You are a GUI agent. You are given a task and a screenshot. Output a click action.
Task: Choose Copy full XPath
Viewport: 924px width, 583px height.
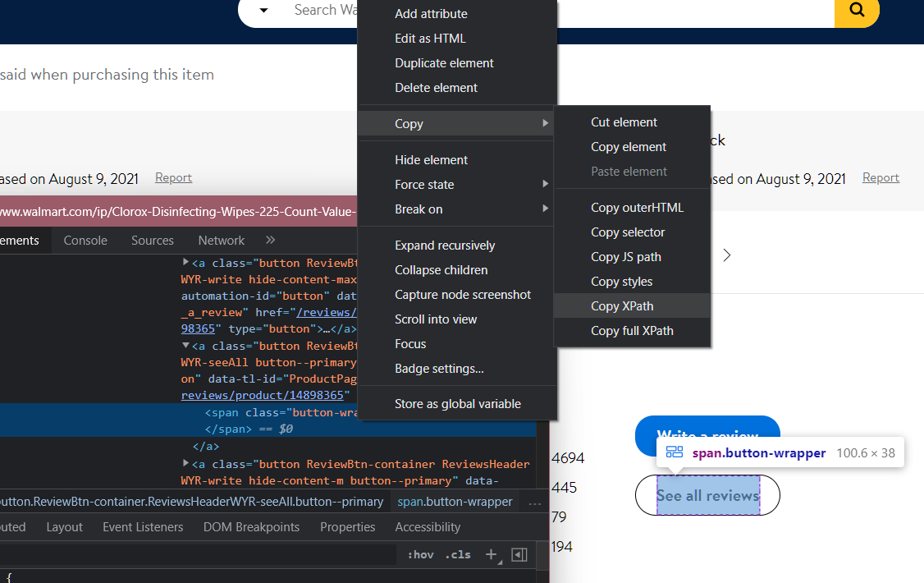click(x=632, y=331)
